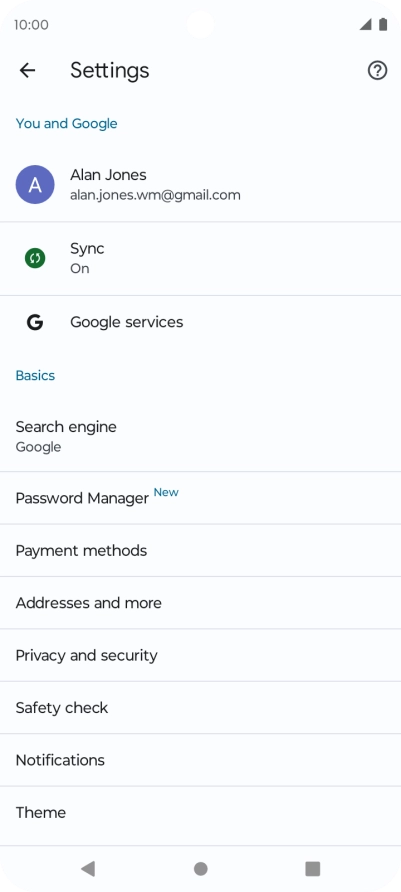
Task: Open Safety check
Action: click(x=200, y=707)
